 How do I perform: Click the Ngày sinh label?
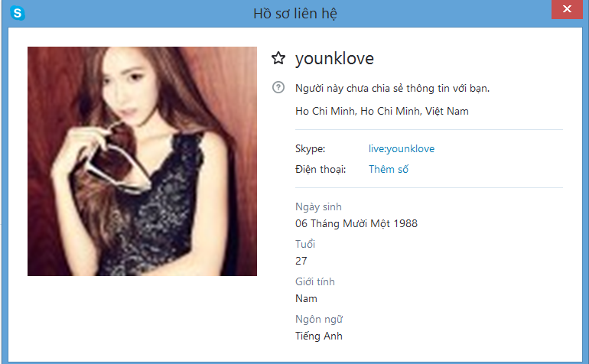pos(318,207)
